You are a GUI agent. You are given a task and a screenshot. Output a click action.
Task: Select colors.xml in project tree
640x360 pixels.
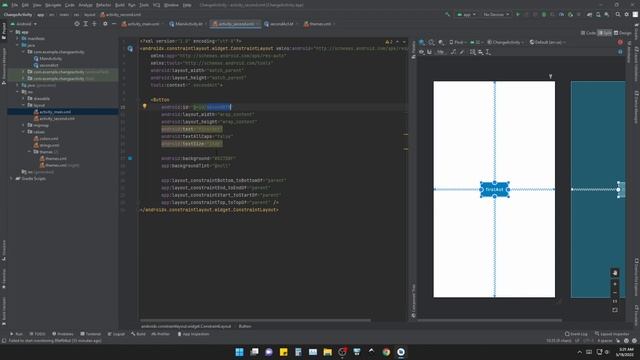(49, 139)
